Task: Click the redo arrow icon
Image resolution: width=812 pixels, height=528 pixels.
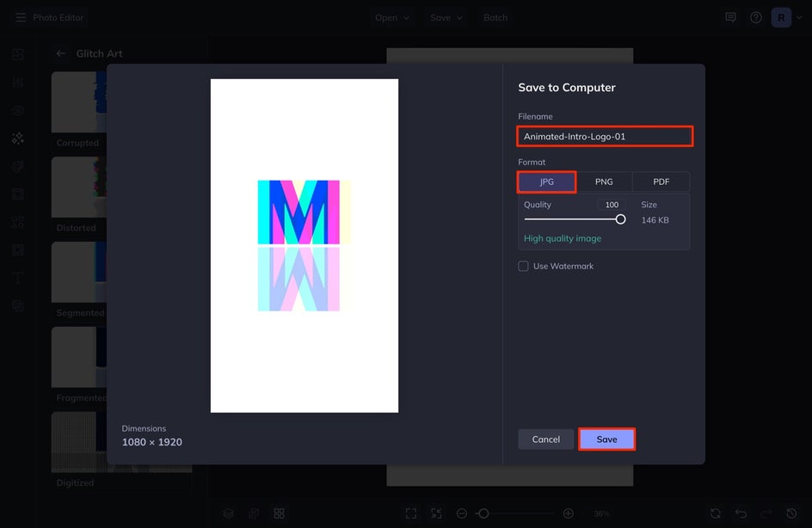Action: click(766, 513)
